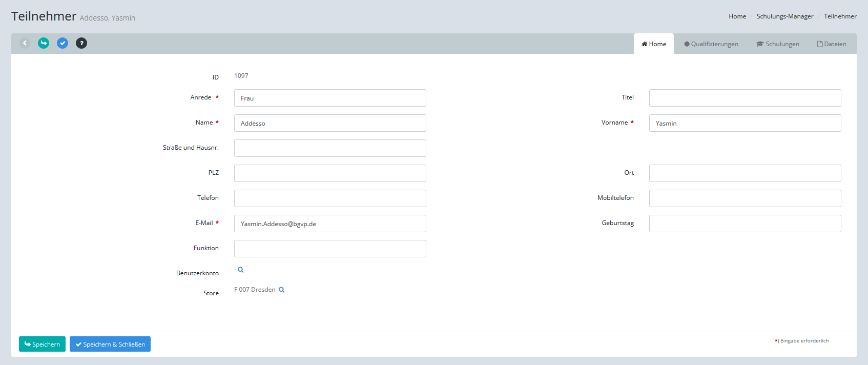The width and height of the screenshot is (868, 365).
Task: Click the Speichern & Schließen button
Action: pyautogui.click(x=110, y=344)
